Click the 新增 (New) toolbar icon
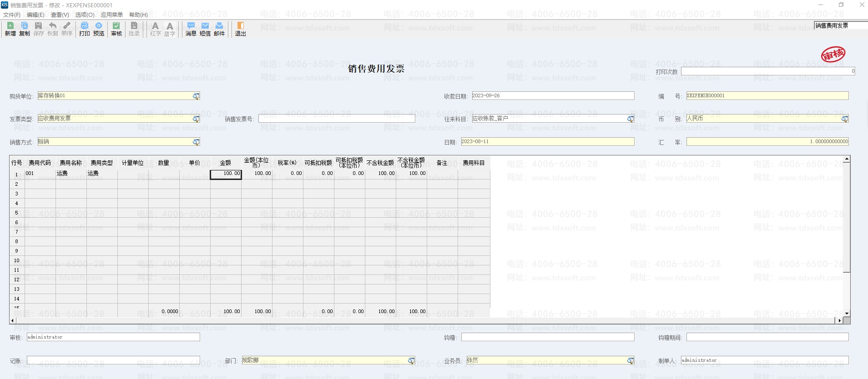The height and width of the screenshot is (379, 868). click(x=10, y=29)
